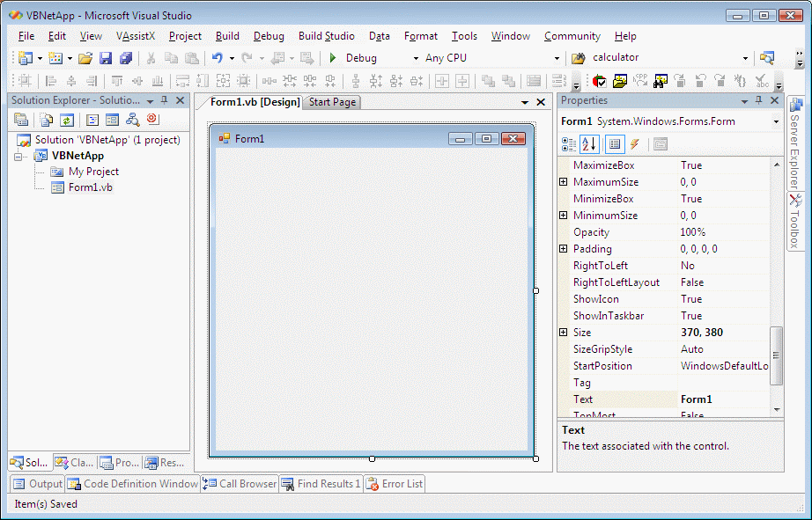Screen dimensions: 812x520
Task: Open the VAssistX menu
Action: 135,36
